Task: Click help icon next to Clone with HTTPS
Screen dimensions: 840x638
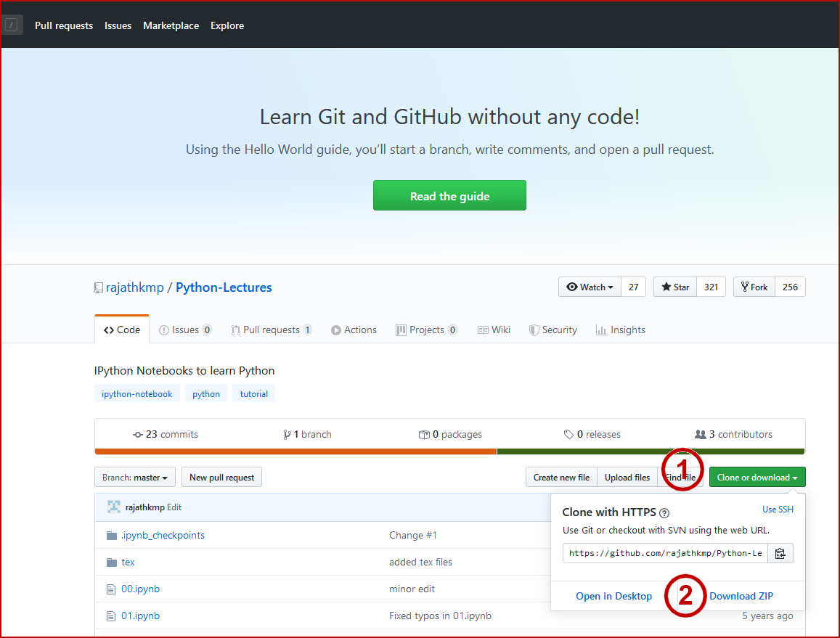Action: point(664,512)
